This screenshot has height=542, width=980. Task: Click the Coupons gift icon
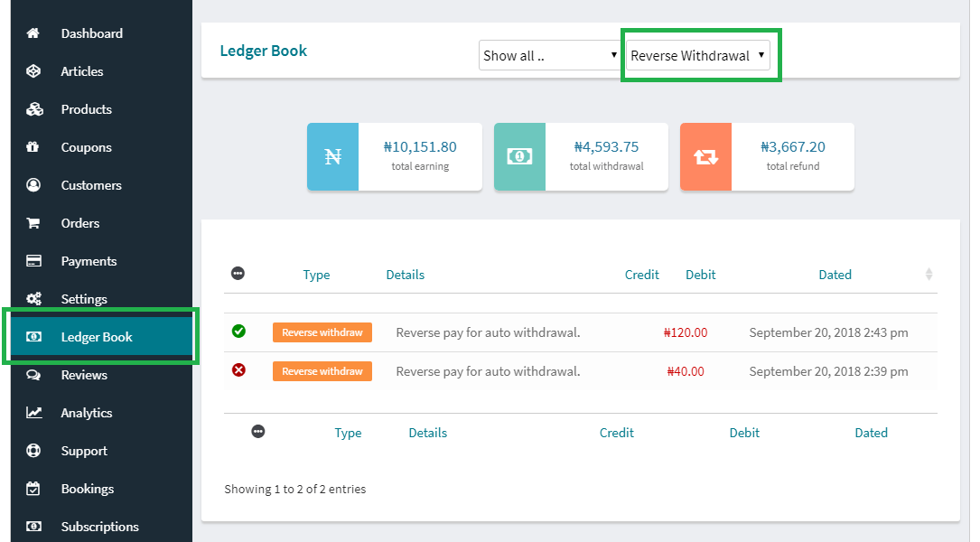click(x=33, y=147)
